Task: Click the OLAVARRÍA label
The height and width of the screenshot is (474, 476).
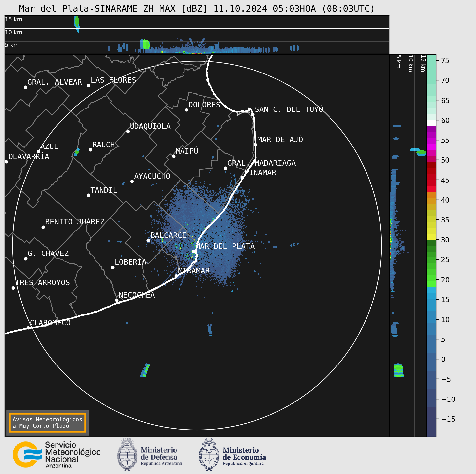Action: tap(29, 157)
